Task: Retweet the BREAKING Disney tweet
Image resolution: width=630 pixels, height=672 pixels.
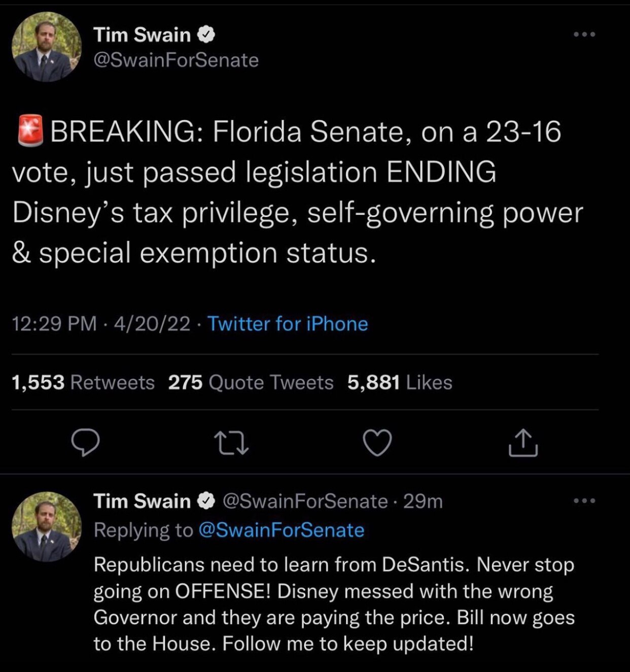Action: tap(231, 443)
